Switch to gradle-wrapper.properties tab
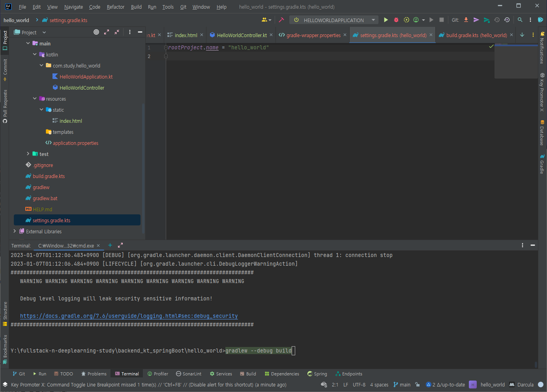 click(313, 35)
